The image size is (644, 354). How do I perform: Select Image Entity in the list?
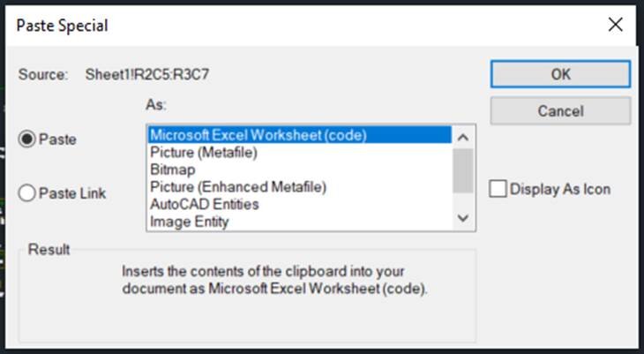(190, 222)
